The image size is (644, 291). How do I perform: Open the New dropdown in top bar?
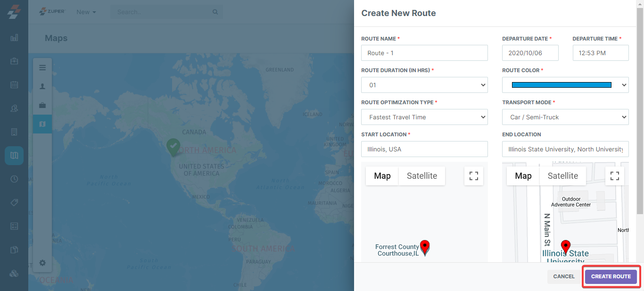(x=86, y=12)
